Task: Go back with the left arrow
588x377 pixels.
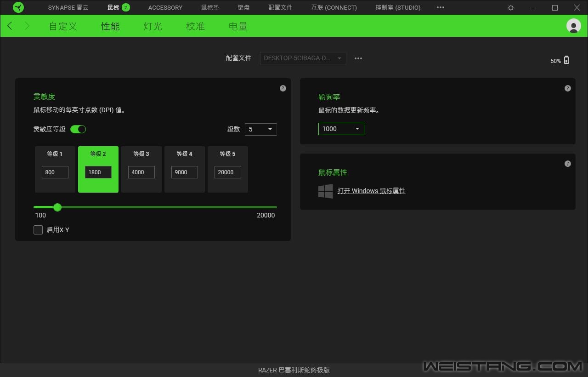Action: tap(10, 26)
